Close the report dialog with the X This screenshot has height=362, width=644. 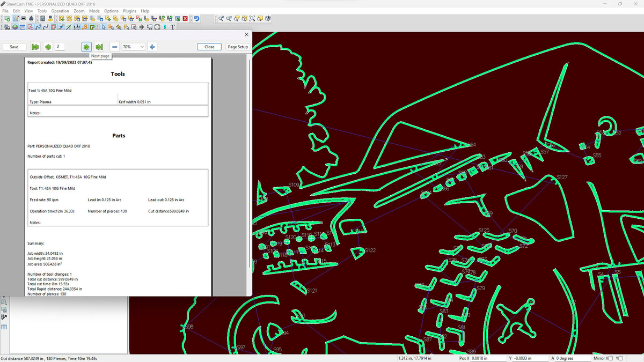click(x=246, y=34)
